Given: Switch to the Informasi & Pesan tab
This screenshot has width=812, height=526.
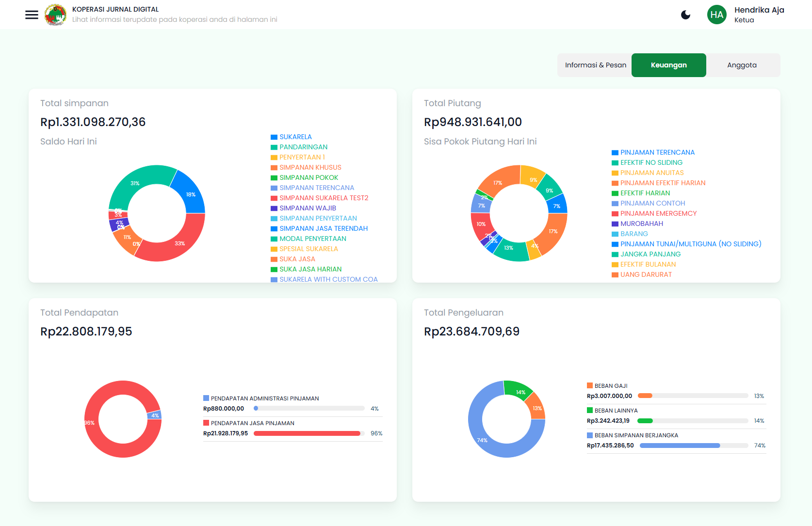Looking at the screenshot, I should tap(596, 64).
